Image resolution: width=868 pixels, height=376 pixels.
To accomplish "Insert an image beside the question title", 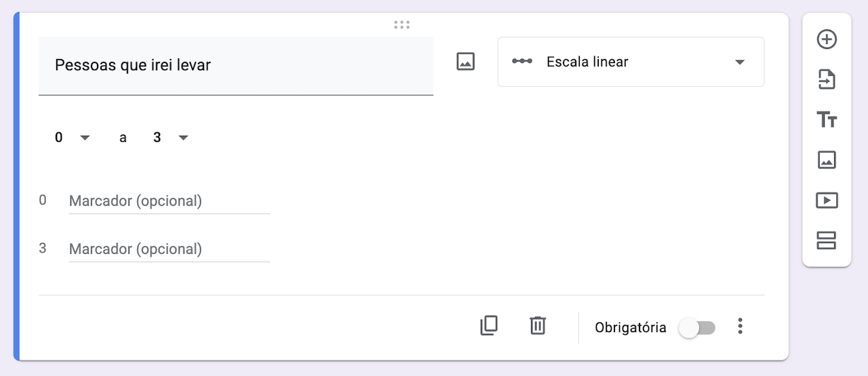I will click(x=465, y=62).
